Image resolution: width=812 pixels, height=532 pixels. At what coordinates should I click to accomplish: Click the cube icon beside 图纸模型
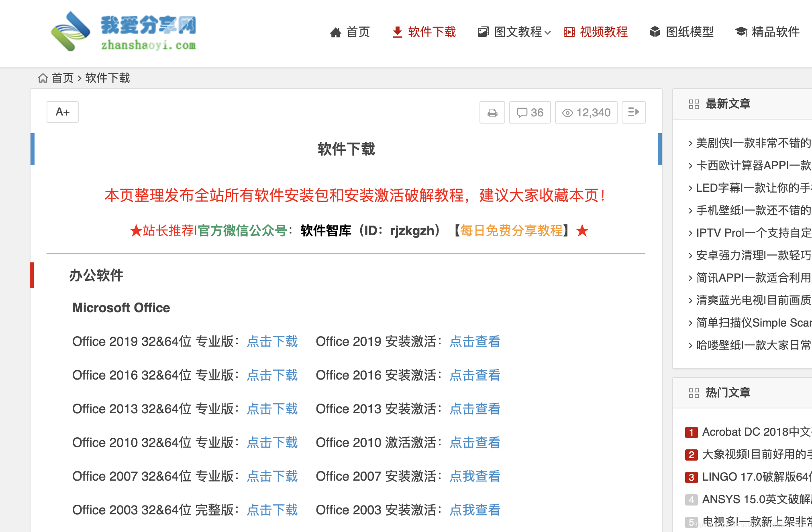pyautogui.click(x=655, y=32)
